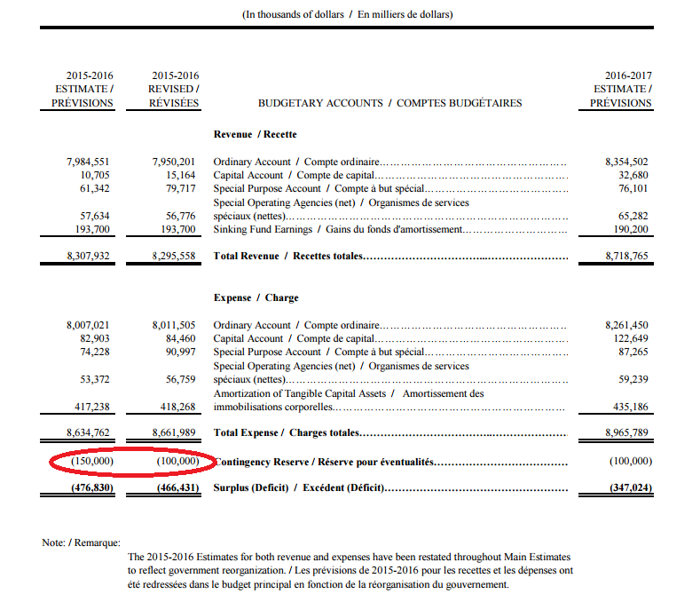The height and width of the screenshot is (610, 700).
Task: Select the 8,661,989 revised total expense value
Action: tap(174, 432)
